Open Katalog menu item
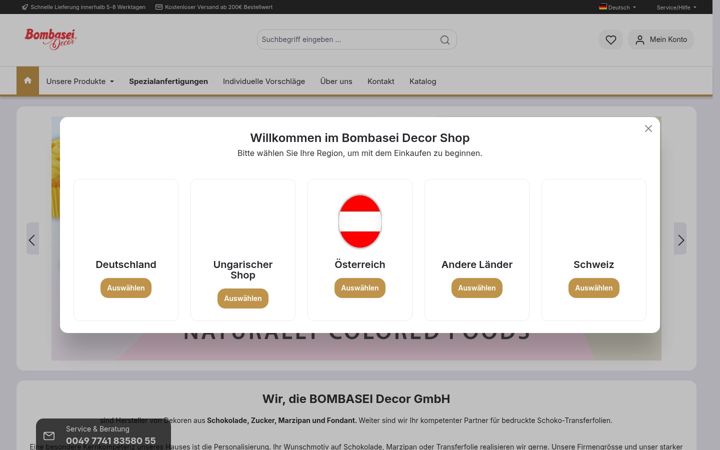The height and width of the screenshot is (450, 720). 422,81
